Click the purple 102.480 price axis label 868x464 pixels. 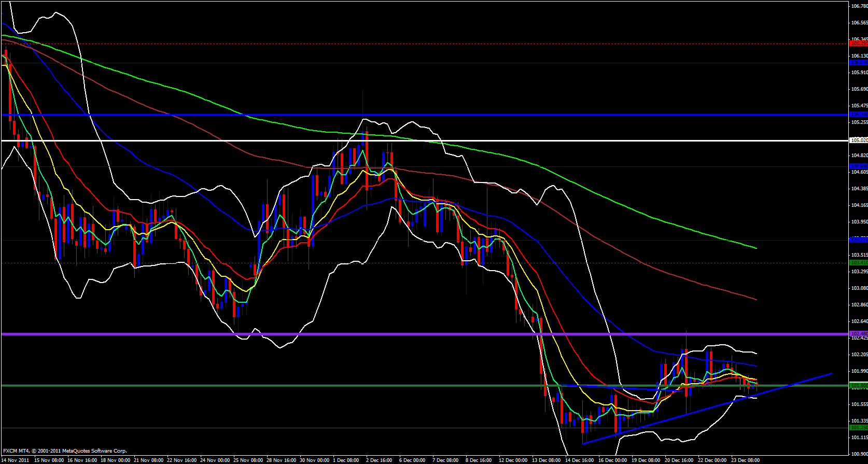point(859,333)
